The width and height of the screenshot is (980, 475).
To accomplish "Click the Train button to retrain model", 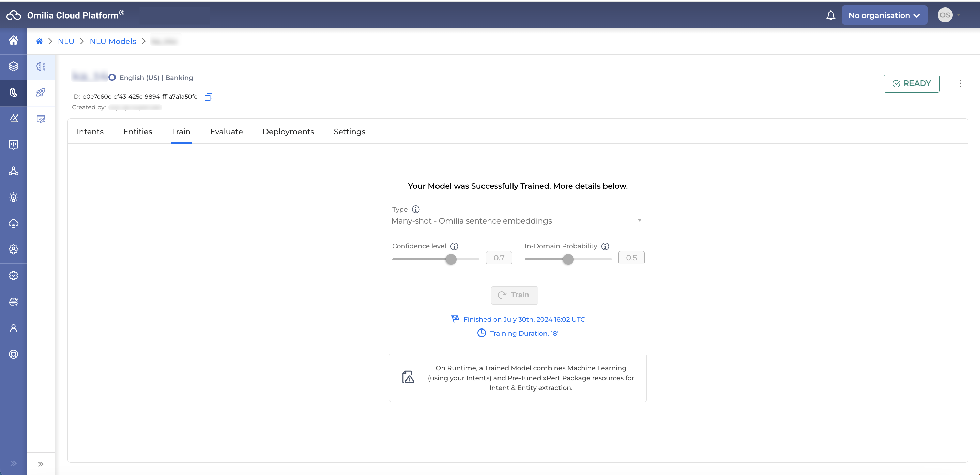I will pos(514,295).
